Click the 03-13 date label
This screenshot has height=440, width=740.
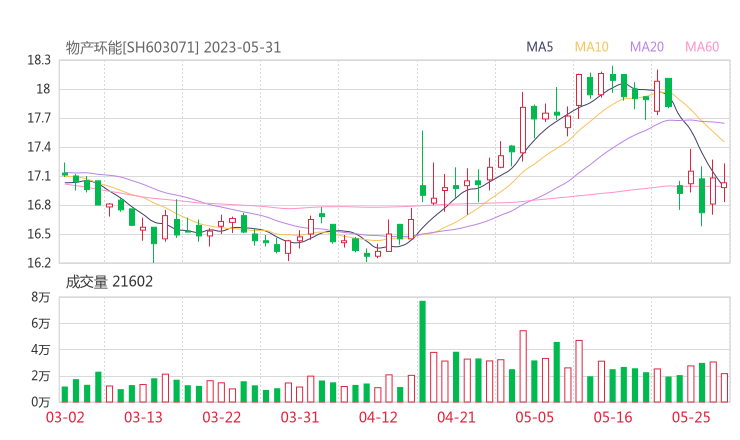point(143,417)
